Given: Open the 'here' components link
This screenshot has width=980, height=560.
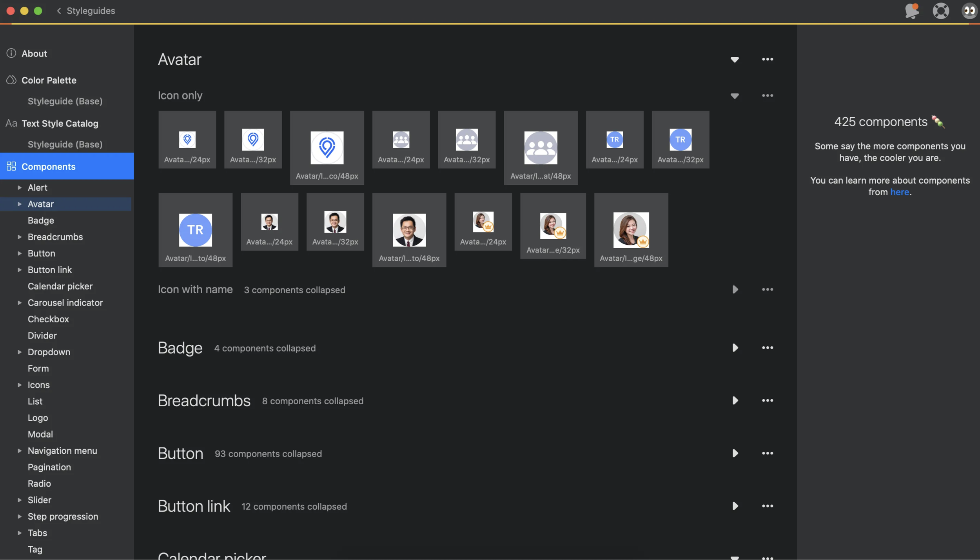Looking at the screenshot, I should tap(899, 192).
